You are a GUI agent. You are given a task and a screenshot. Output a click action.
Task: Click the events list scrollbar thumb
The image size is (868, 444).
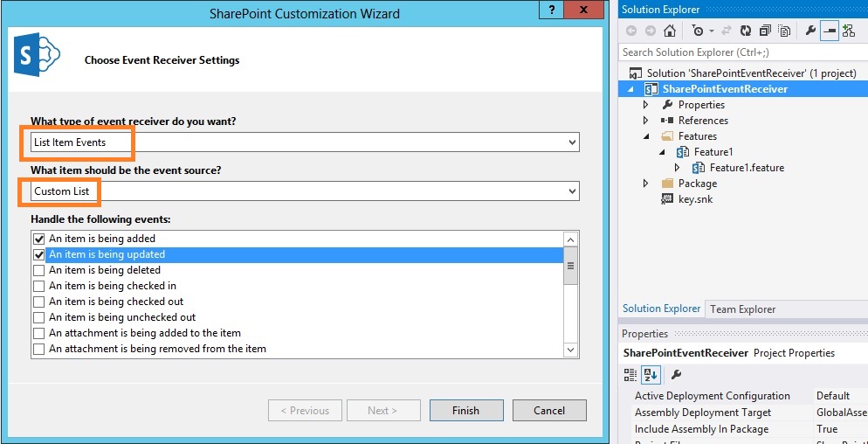pyautogui.click(x=571, y=266)
